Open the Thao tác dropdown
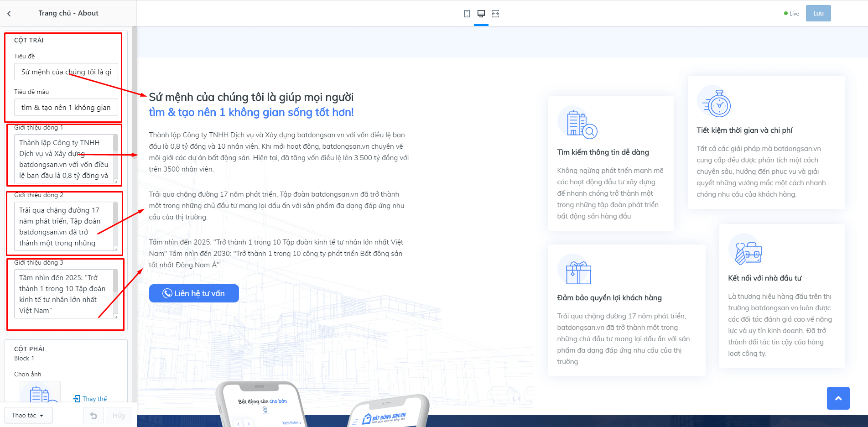 click(x=28, y=416)
